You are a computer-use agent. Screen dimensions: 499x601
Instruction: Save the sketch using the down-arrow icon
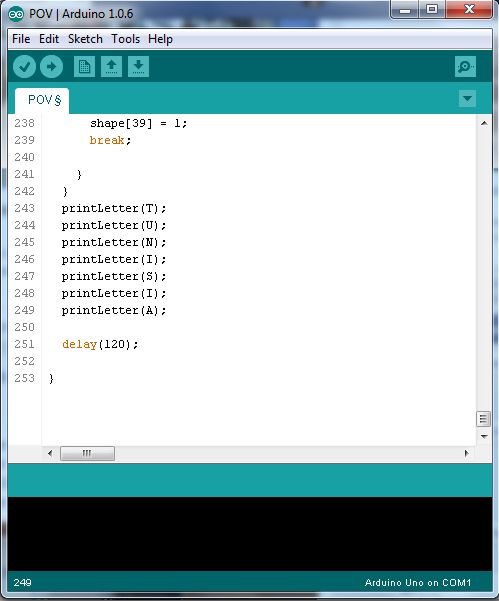[x=138, y=67]
